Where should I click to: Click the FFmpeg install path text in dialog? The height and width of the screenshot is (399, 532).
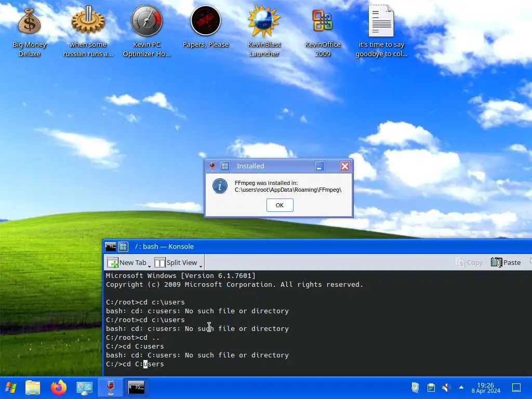point(288,190)
